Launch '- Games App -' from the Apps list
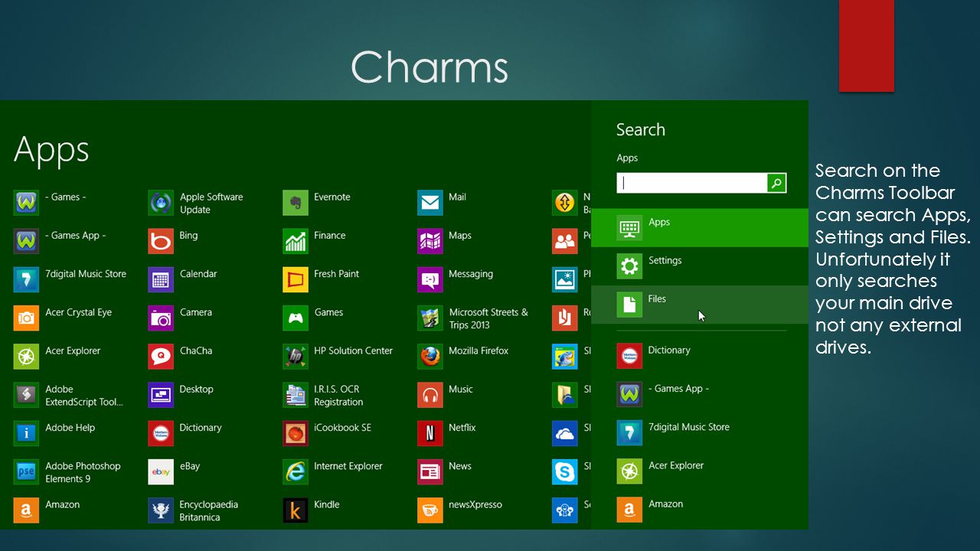980x551 pixels. (60, 241)
